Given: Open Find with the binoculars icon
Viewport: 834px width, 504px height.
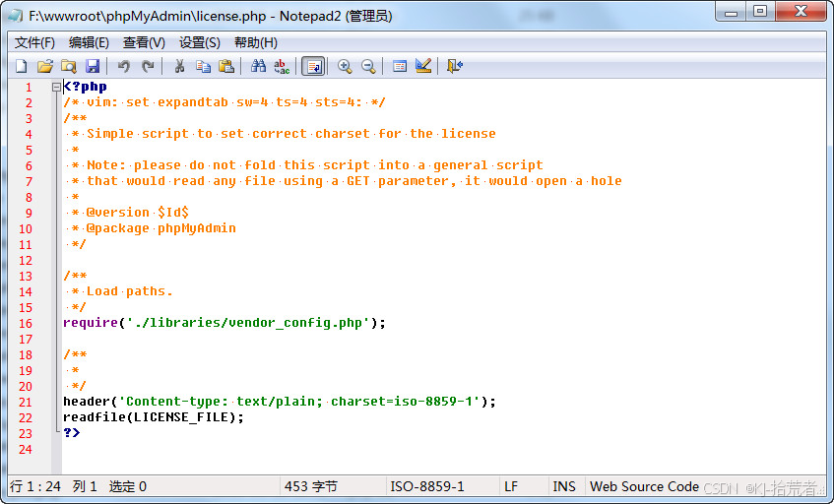Looking at the screenshot, I should [259, 66].
